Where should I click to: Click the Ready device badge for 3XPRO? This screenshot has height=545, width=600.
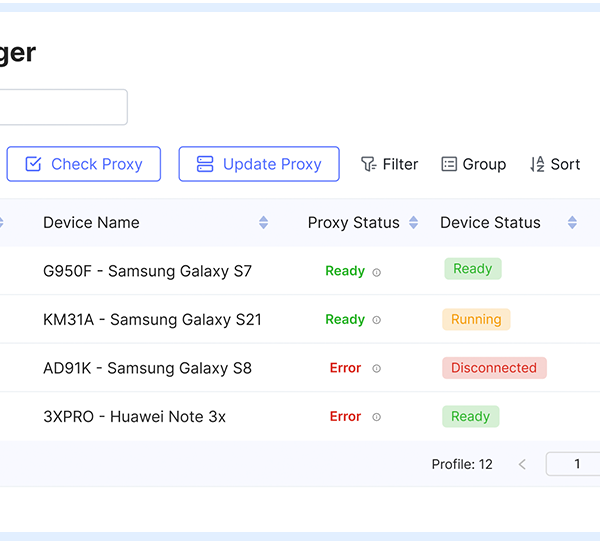coord(471,416)
